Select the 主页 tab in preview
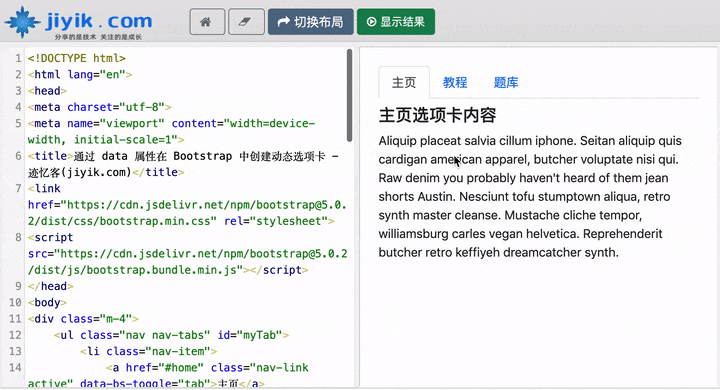 pyautogui.click(x=404, y=83)
